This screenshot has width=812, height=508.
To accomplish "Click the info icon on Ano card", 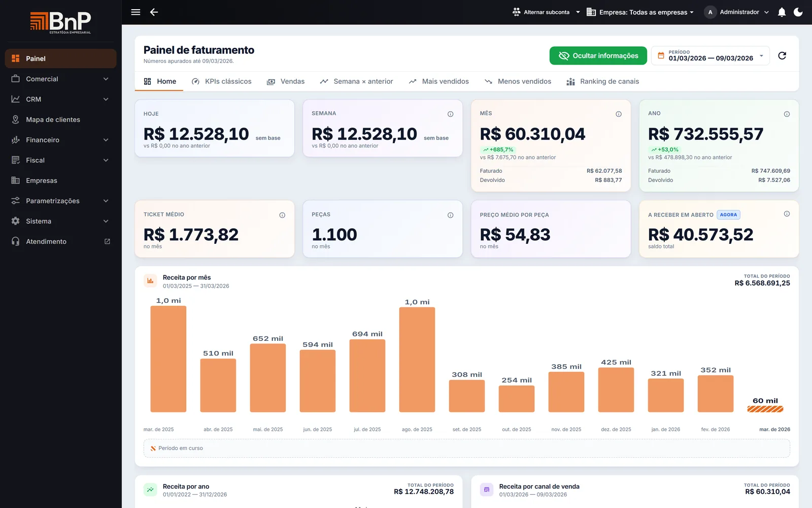I will click(x=787, y=114).
